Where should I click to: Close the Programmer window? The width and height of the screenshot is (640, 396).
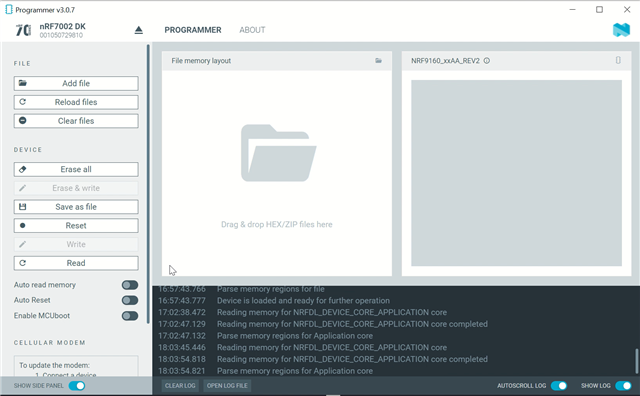coord(627,9)
